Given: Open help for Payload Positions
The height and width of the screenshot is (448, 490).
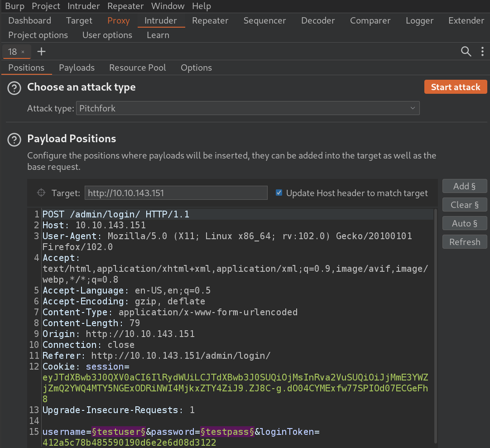Looking at the screenshot, I should (14, 140).
